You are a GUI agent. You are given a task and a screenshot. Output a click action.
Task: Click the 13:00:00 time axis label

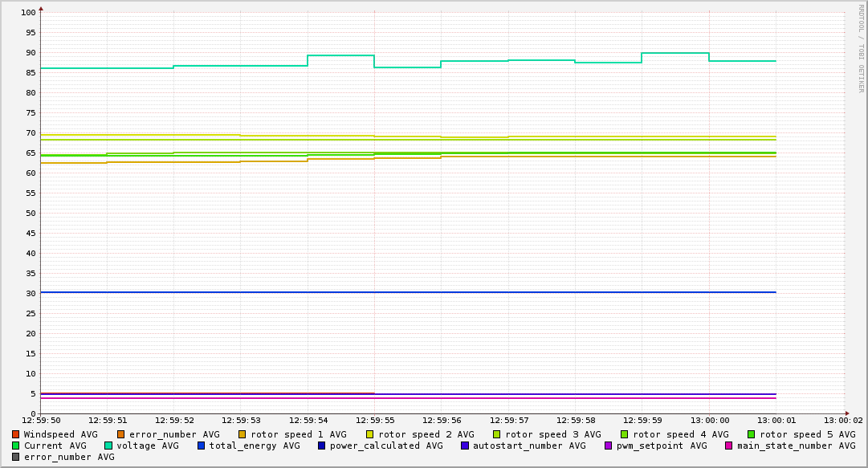(710, 420)
